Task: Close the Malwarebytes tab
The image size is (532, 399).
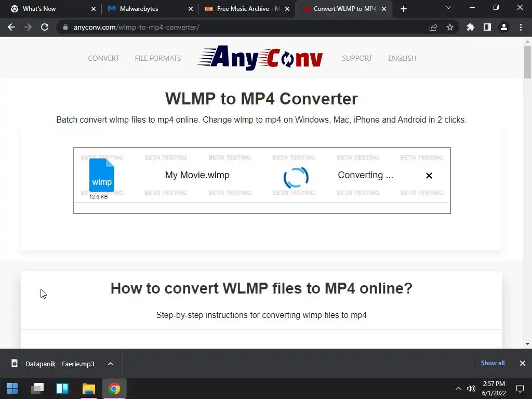Action: 191,9
